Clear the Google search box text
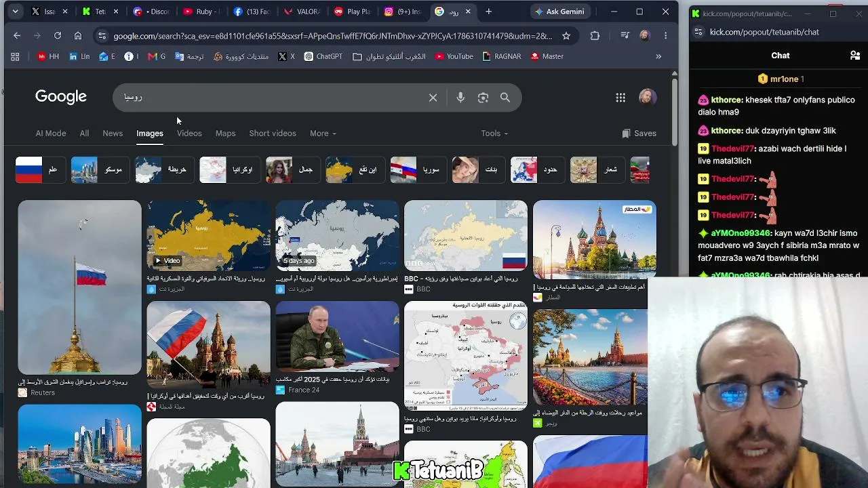Screen dimensions: 868x488 pyautogui.click(x=433, y=98)
